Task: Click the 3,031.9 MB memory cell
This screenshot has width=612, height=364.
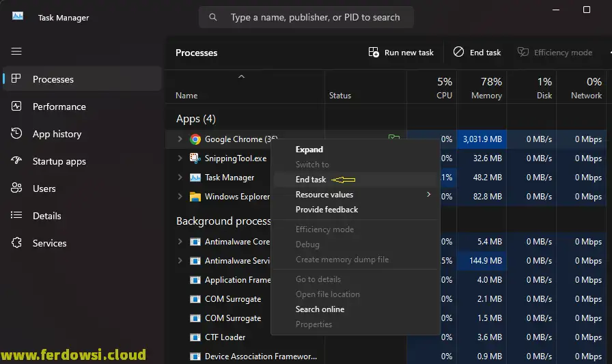Action: point(482,139)
